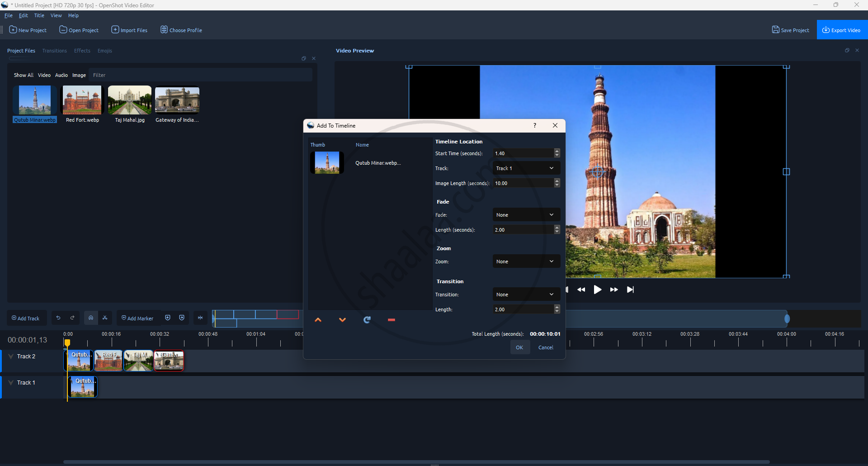Click the move down arrow icon in dialog
Image resolution: width=868 pixels, height=466 pixels.
click(x=342, y=320)
